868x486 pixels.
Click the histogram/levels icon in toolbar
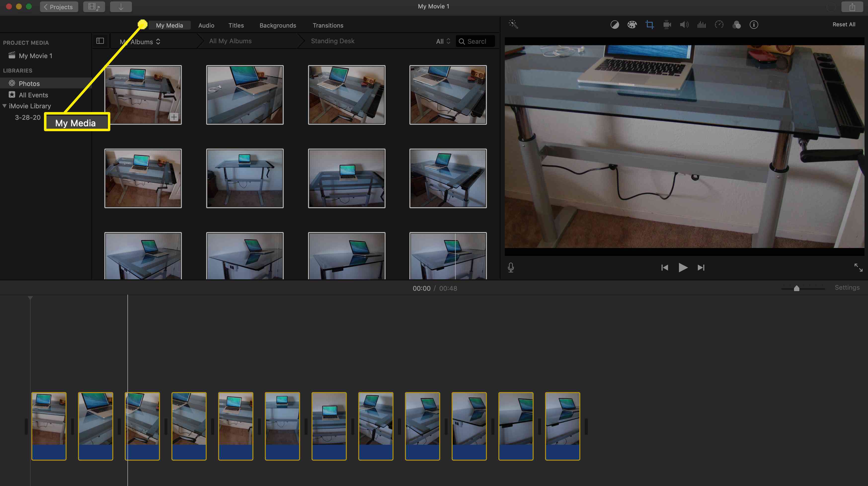pos(701,24)
